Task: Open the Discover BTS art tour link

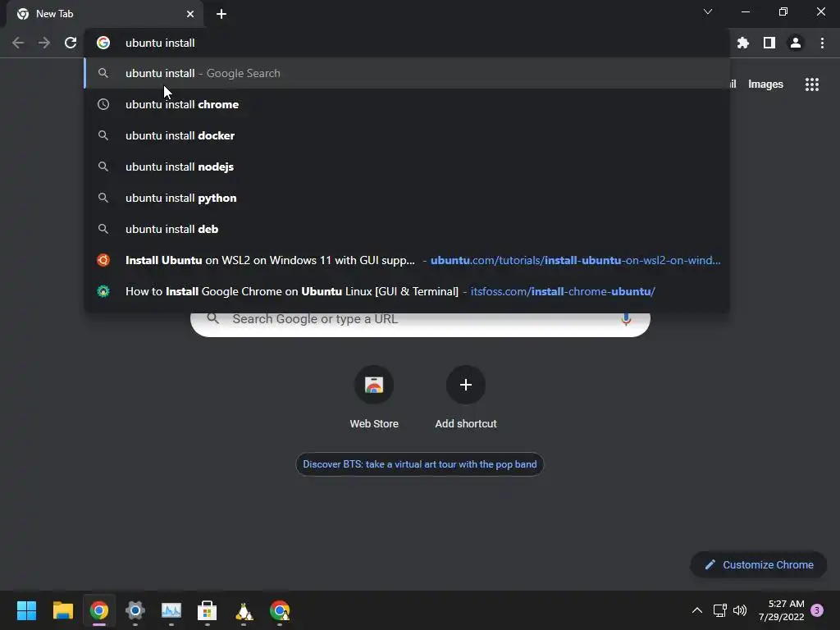Action: point(419,464)
